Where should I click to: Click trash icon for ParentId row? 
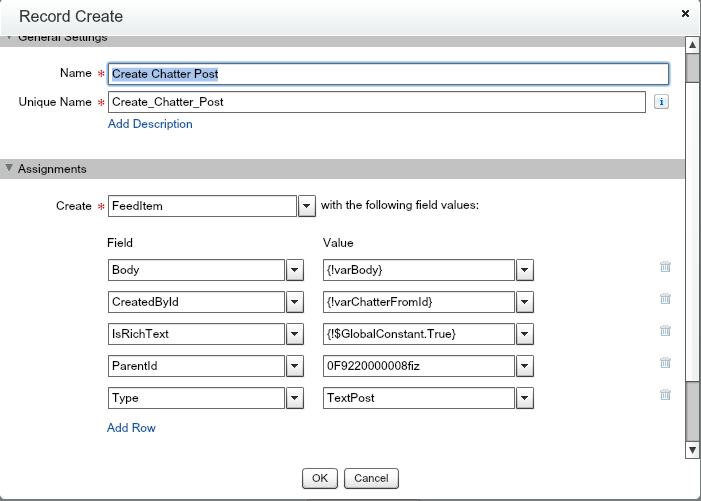pyautogui.click(x=665, y=363)
